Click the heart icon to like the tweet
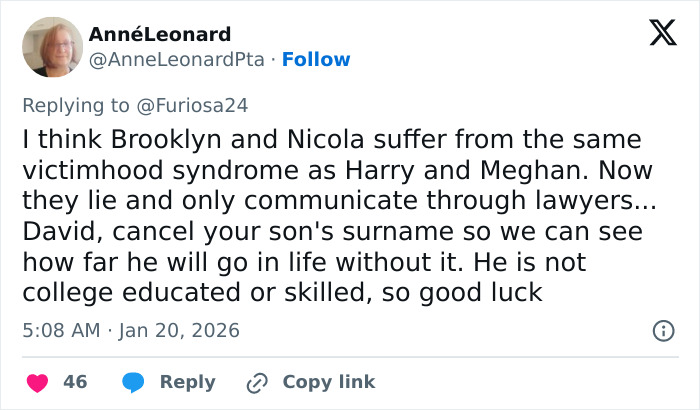700x410 pixels. [x=36, y=382]
